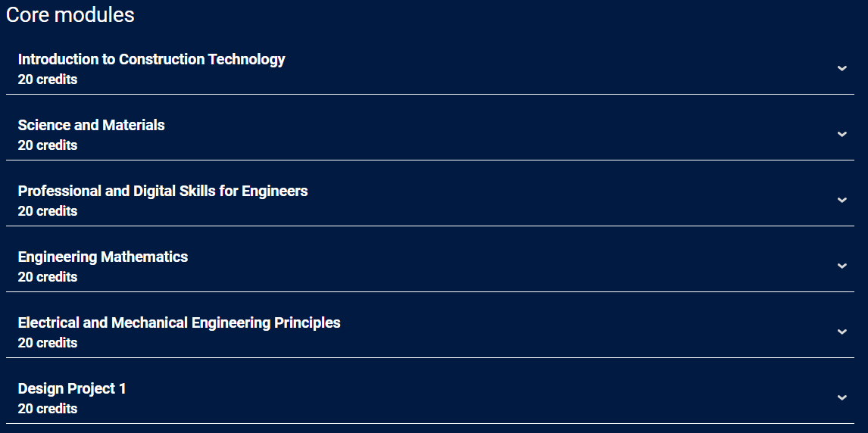Expand the Design Project 1 chevron icon
The image size is (868, 433).
click(x=841, y=397)
